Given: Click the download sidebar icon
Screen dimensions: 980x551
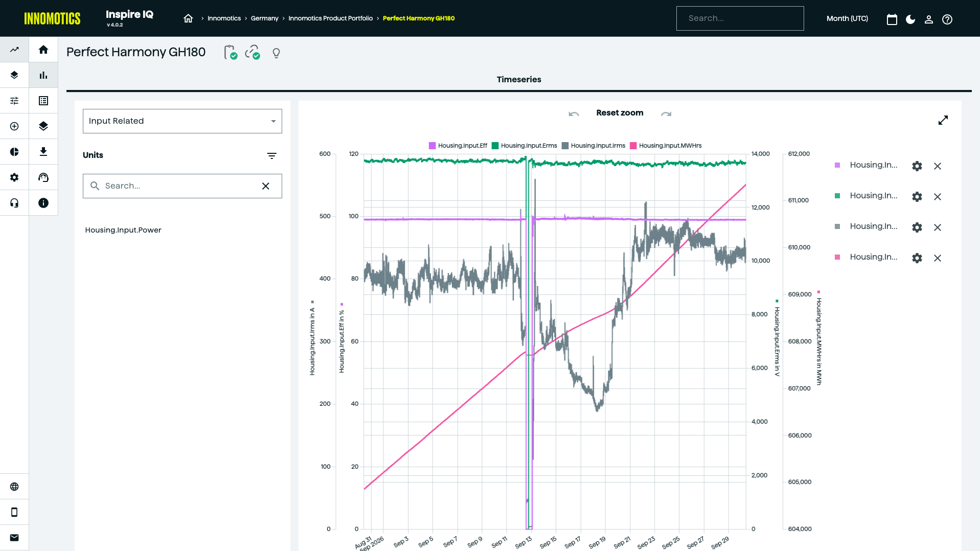Looking at the screenshot, I should (x=43, y=152).
